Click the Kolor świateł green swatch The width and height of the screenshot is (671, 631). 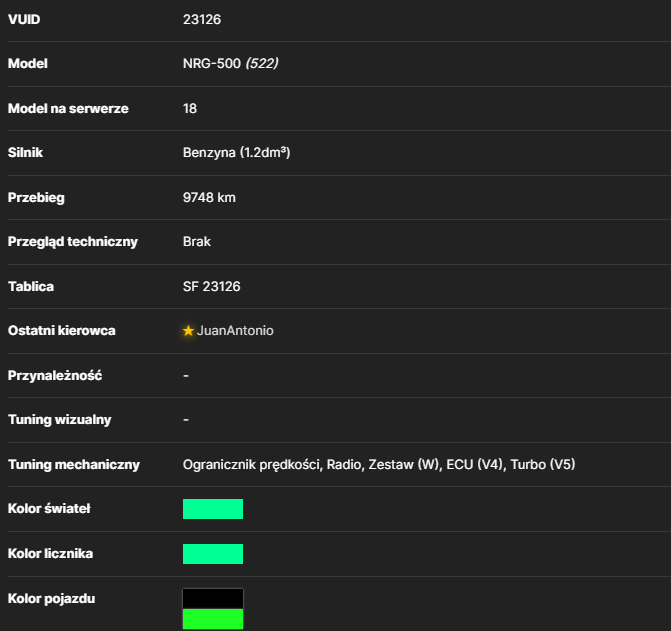point(213,509)
